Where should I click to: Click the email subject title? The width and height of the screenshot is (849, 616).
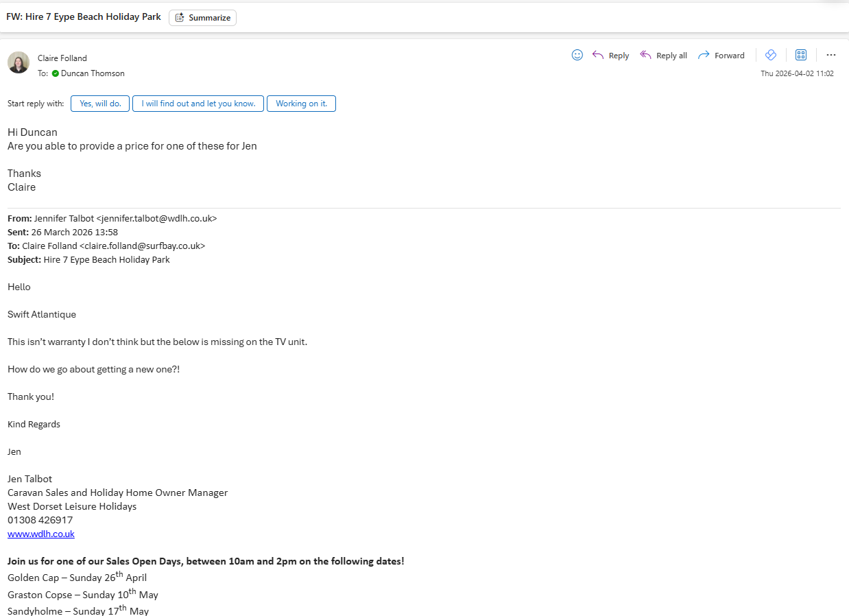tap(84, 17)
